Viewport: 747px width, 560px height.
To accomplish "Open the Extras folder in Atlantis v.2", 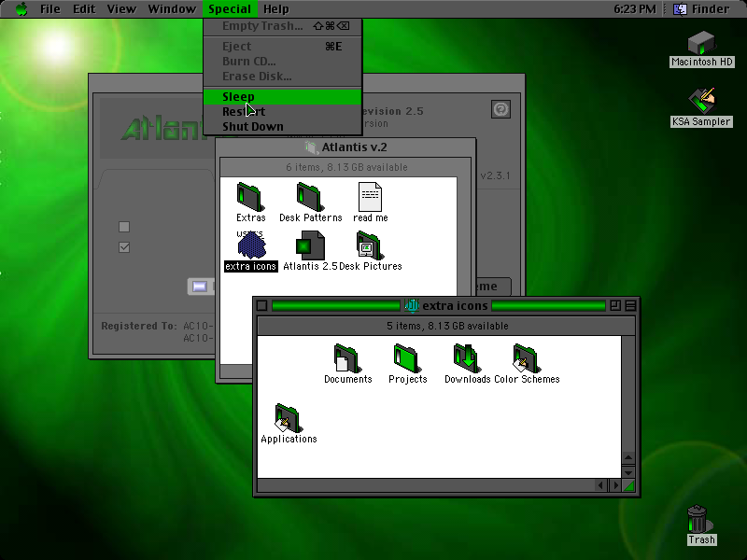I will (250, 197).
